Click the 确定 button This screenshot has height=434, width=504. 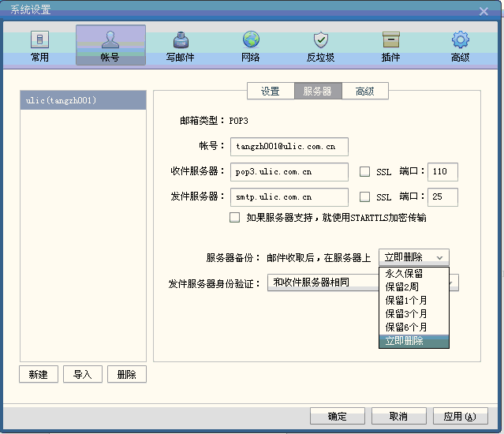[x=337, y=417]
